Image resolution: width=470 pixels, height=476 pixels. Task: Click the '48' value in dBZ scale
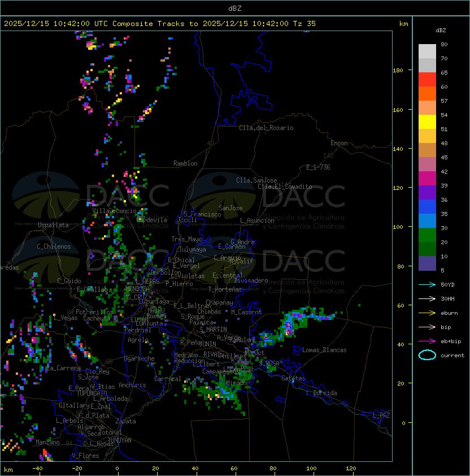[x=444, y=143]
